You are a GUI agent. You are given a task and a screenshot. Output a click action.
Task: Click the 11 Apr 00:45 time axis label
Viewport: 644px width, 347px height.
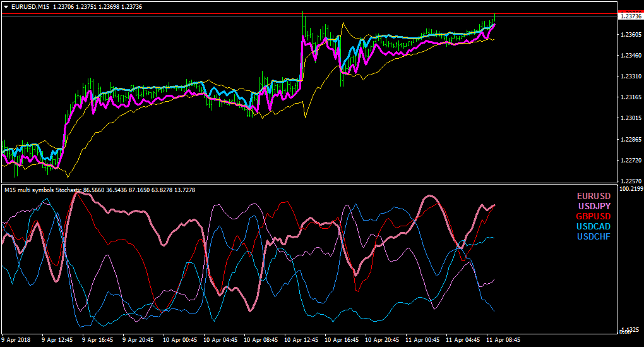[x=422, y=340]
